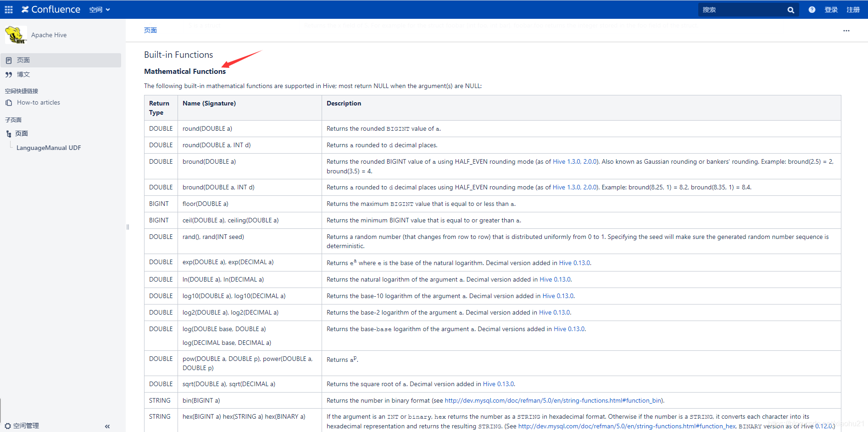
Task: Click the pages document icon in sidebar
Action: coord(9,60)
